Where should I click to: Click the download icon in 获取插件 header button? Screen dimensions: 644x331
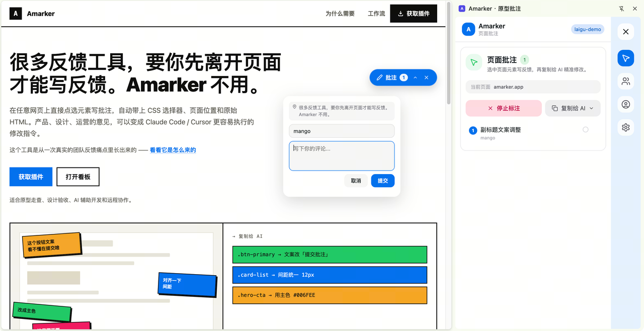401,14
